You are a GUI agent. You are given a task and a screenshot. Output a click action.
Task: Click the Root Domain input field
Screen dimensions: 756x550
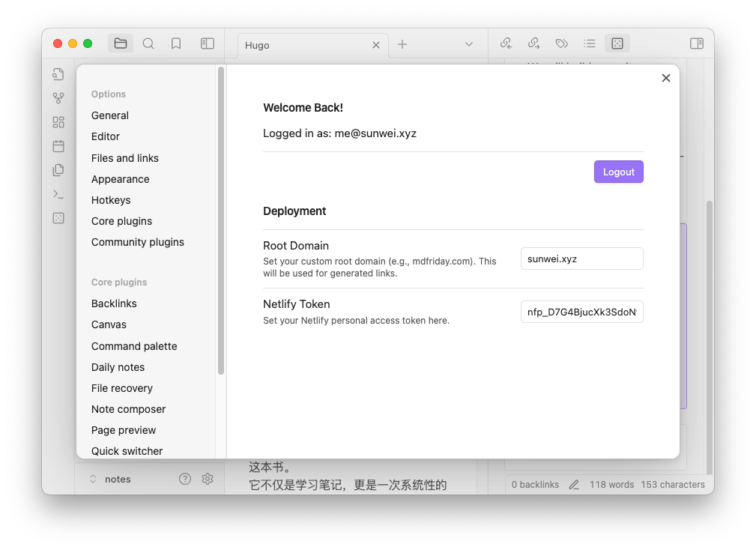tap(582, 259)
